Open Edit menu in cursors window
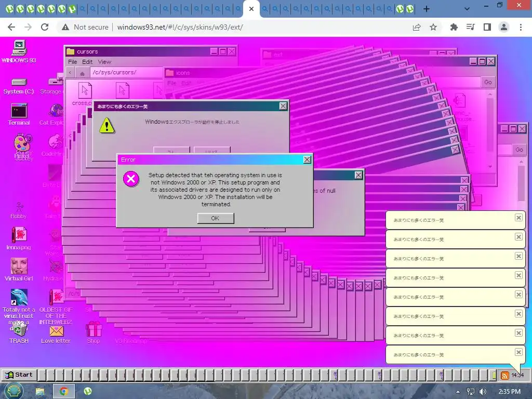 tap(87, 62)
